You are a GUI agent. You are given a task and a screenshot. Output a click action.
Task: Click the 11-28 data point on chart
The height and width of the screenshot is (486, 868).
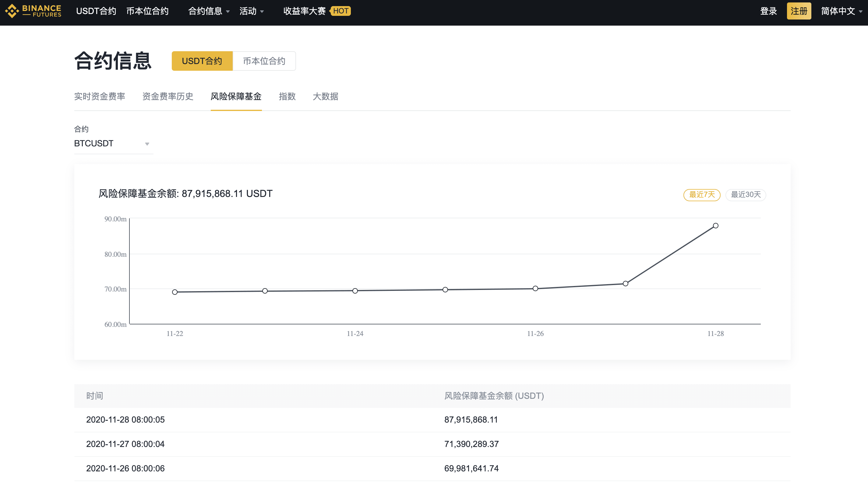tap(715, 226)
